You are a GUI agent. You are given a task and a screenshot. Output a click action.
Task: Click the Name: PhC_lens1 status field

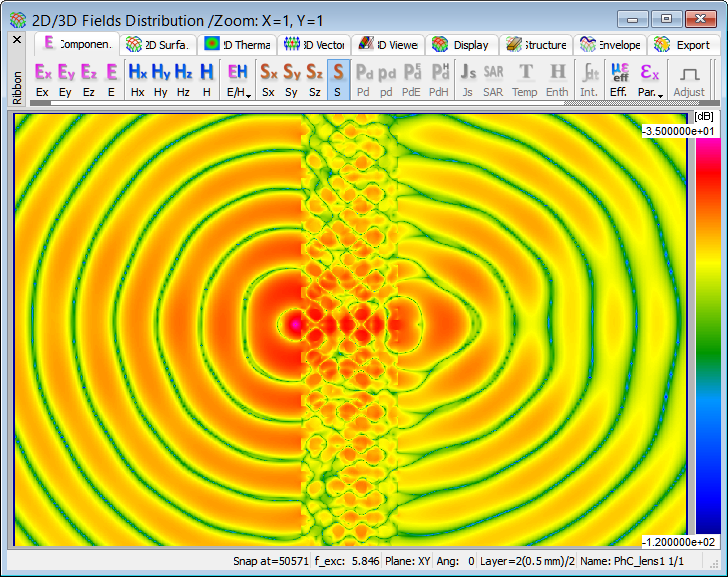(631, 562)
